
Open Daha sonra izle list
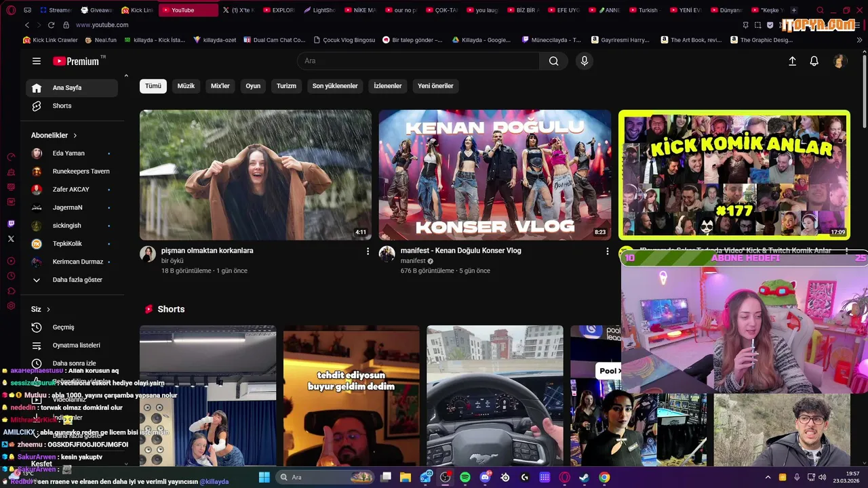point(72,363)
